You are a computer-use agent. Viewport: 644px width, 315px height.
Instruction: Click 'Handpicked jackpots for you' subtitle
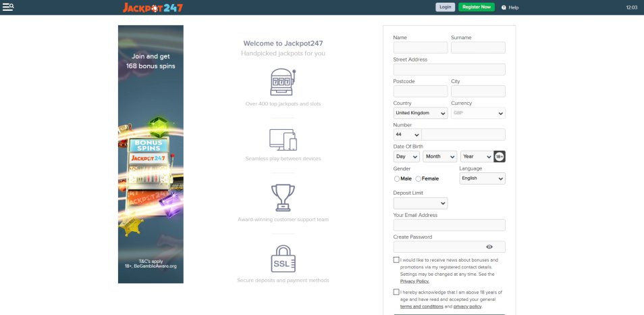tap(283, 53)
